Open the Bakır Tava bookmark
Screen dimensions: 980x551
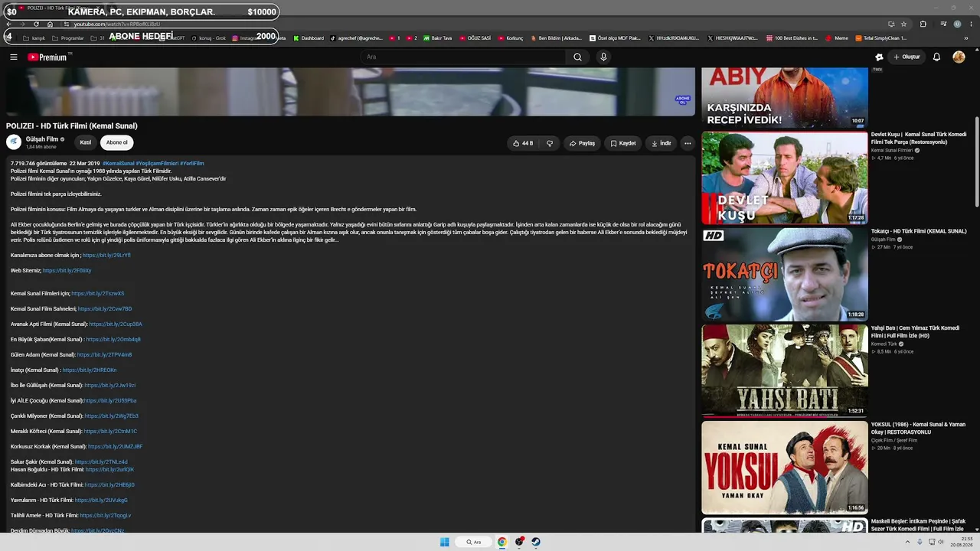point(436,38)
